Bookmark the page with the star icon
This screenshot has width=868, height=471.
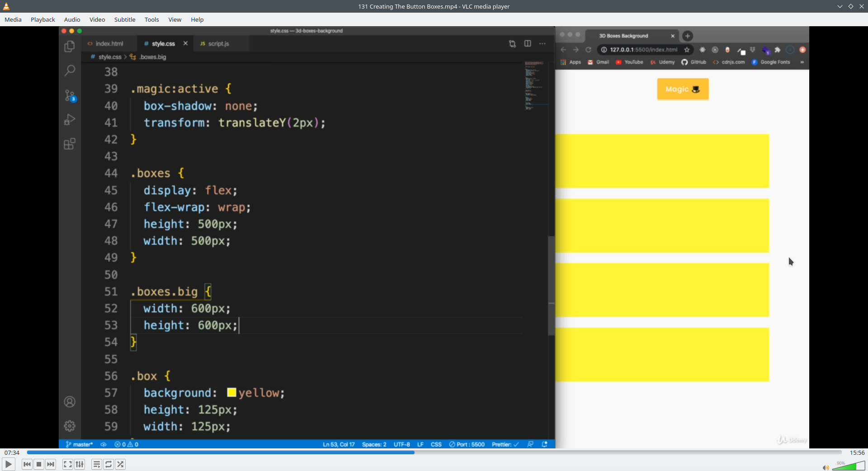pos(687,50)
